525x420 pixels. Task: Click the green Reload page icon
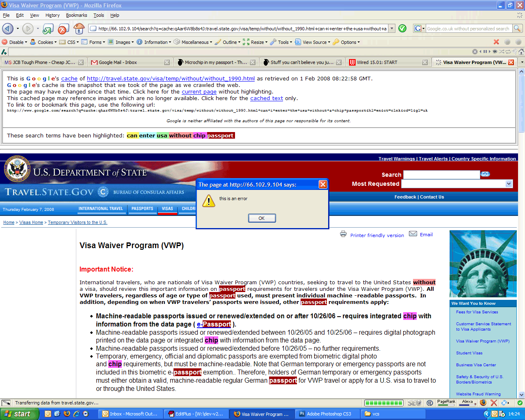pyautogui.click(x=48, y=29)
